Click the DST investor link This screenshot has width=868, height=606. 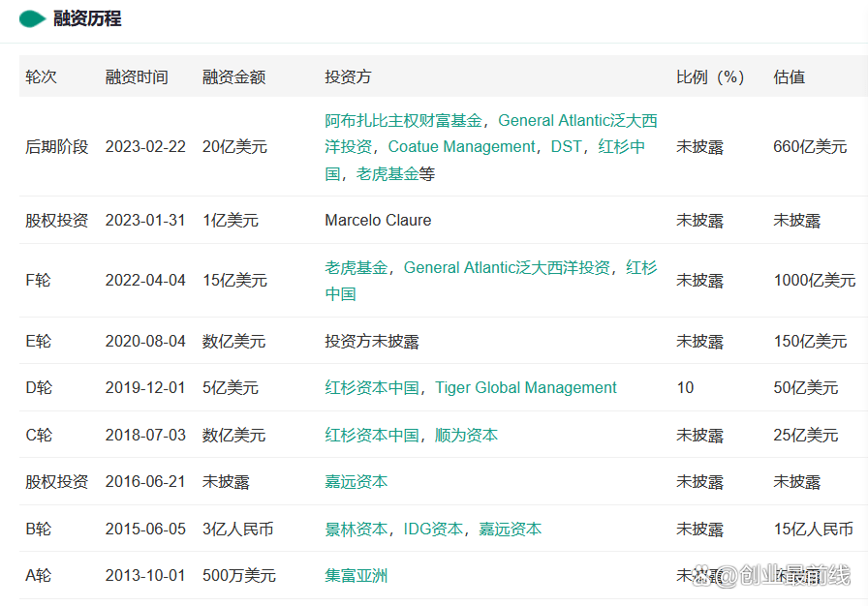(x=567, y=146)
